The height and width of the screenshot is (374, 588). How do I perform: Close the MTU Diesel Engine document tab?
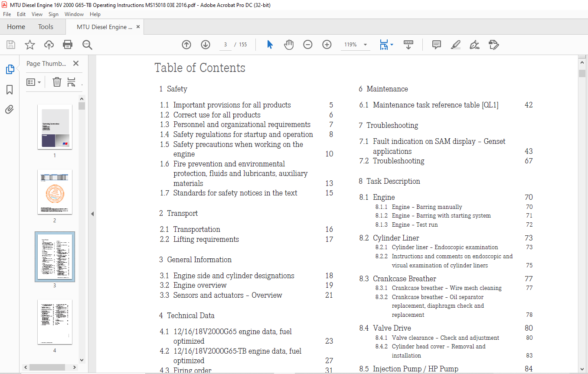138,27
